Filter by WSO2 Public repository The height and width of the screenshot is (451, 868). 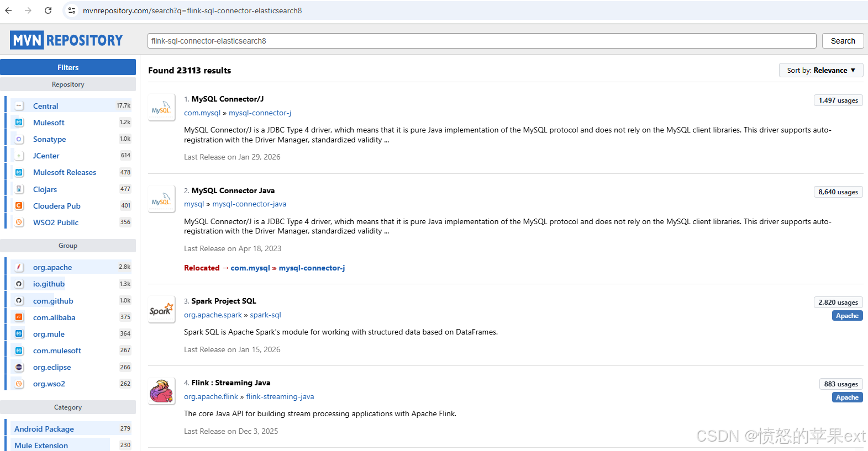[x=56, y=222]
